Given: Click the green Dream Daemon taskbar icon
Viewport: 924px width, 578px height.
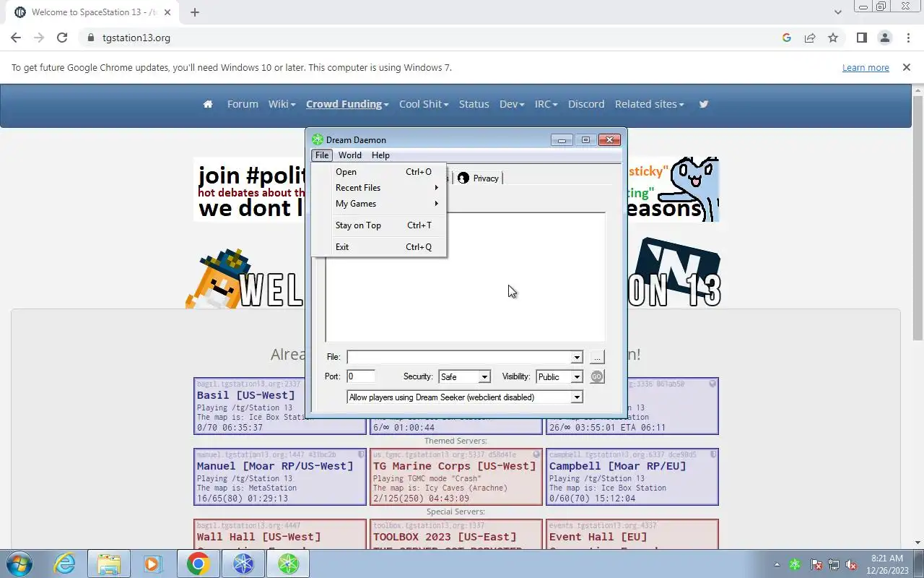Looking at the screenshot, I should pos(288,564).
